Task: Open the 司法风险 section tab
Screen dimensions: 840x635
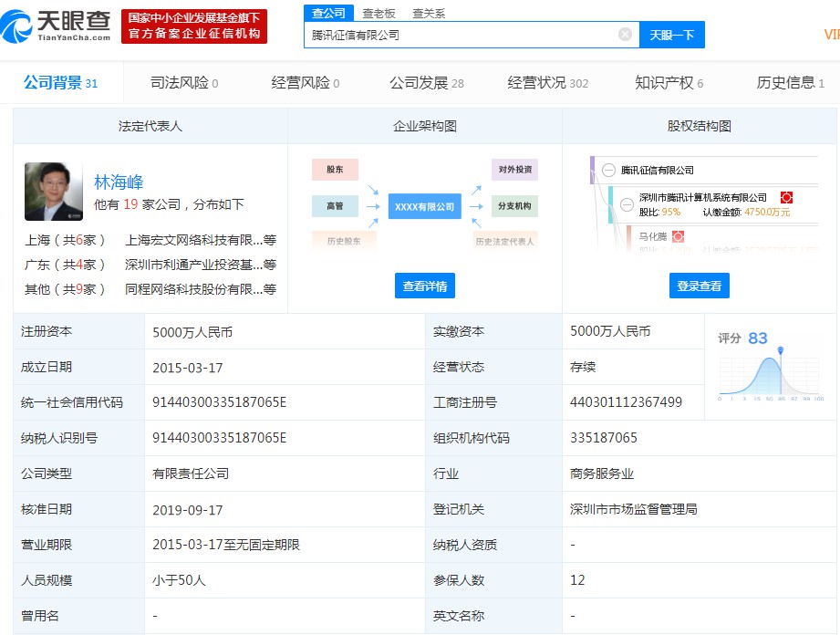Action: [x=183, y=82]
